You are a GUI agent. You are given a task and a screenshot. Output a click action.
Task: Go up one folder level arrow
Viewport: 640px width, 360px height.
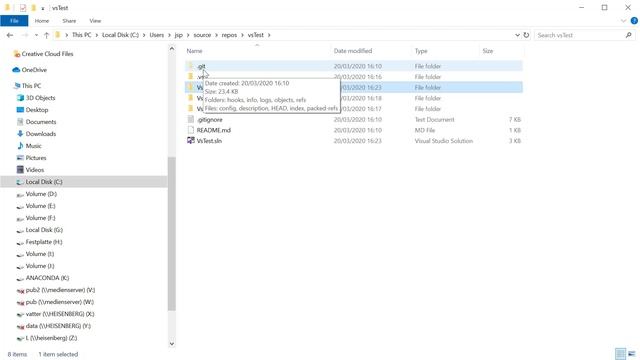point(47,36)
